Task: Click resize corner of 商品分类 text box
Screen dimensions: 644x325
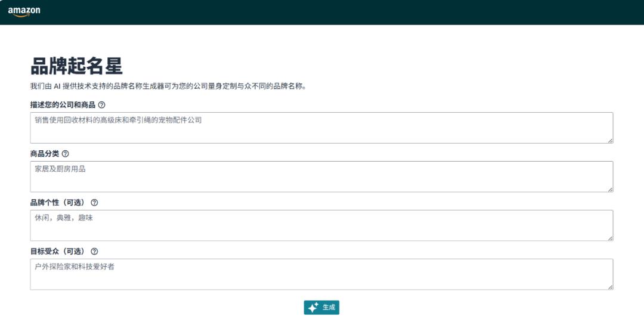Action: [x=610, y=189]
